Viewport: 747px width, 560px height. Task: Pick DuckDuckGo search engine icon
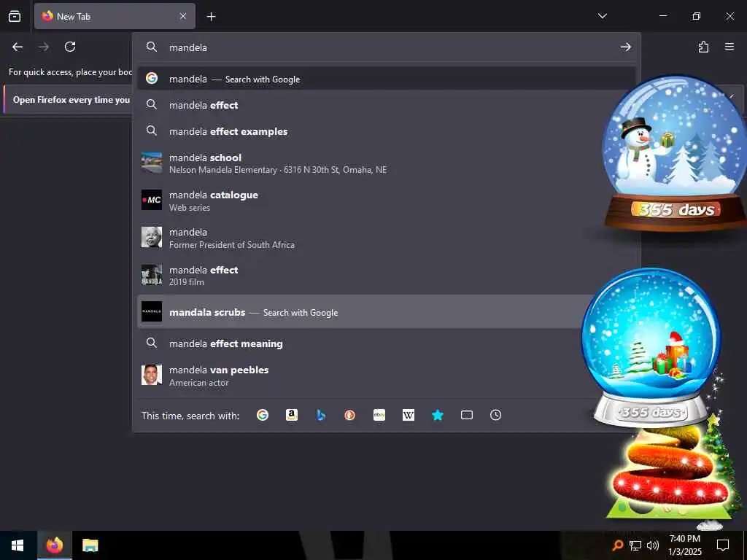(x=349, y=415)
